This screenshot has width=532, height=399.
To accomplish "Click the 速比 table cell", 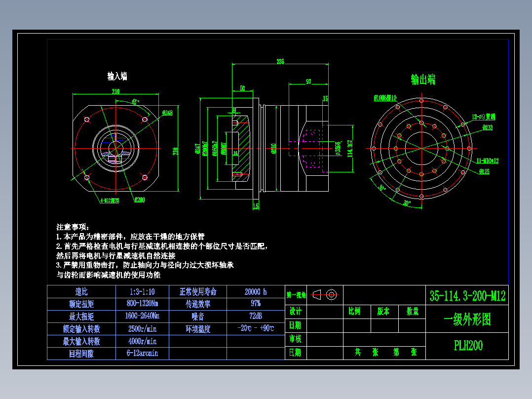I will pos(80,292).
